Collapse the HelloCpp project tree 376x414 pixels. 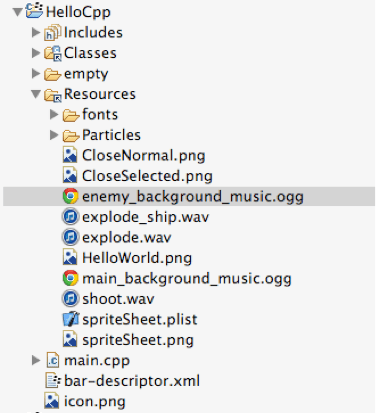point(18,12)
